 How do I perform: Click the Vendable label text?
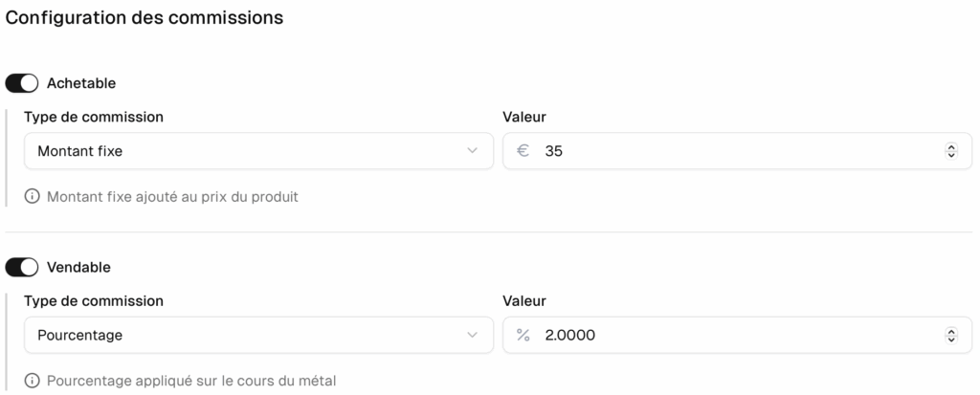click(x=78, y=268)
